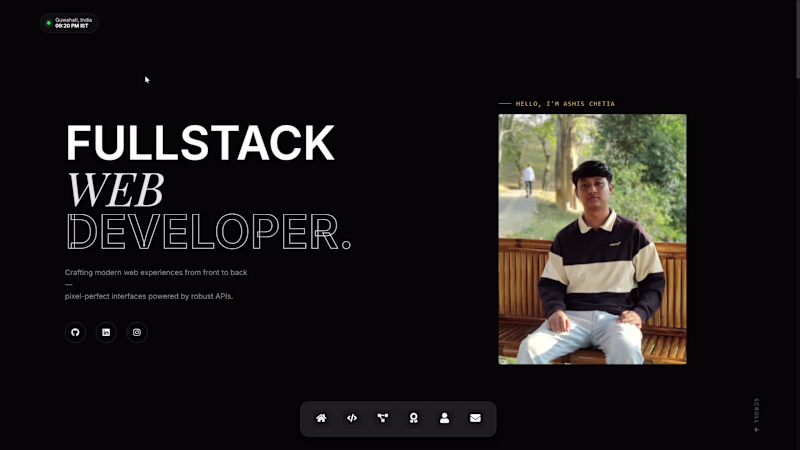Click "Crafting modern web experiences" tagline
This screenshot has height=450, width=800.
point(156,272)
